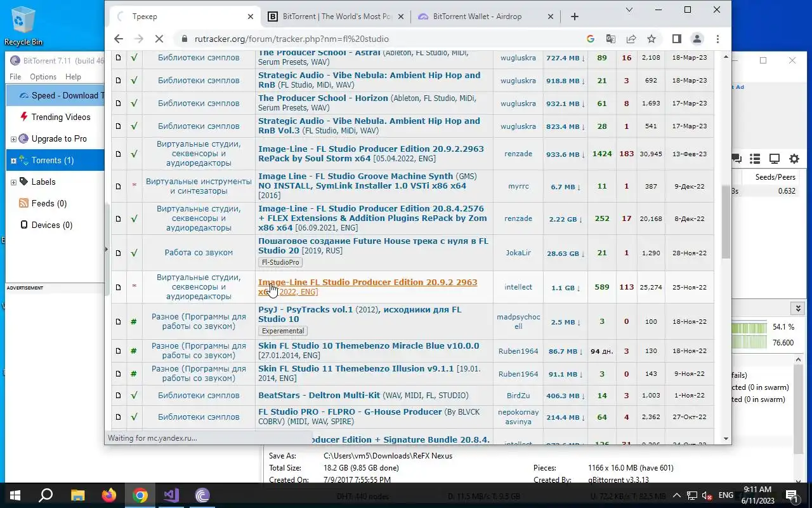Expand the Upgrade to Pro tree node

click(13, 139)
